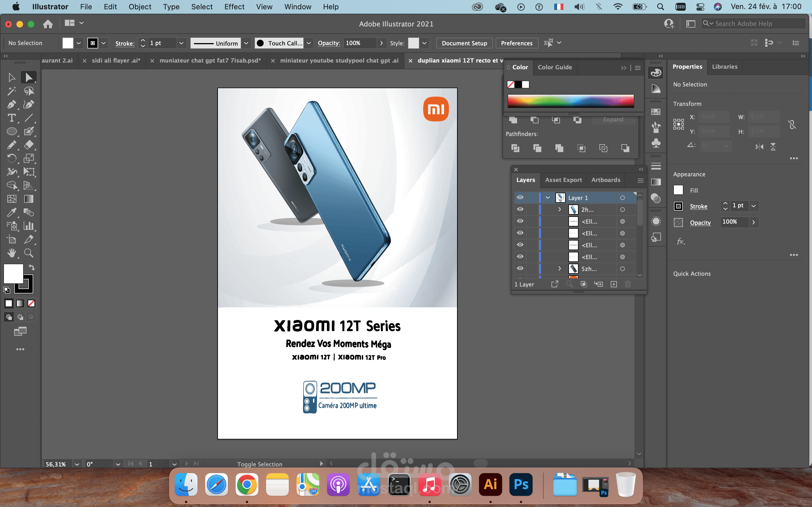The height and width of the screenshot is (507, 812).
Task: Select the Rotate tool
Action: pyautogui.click(x=11, y=158)
